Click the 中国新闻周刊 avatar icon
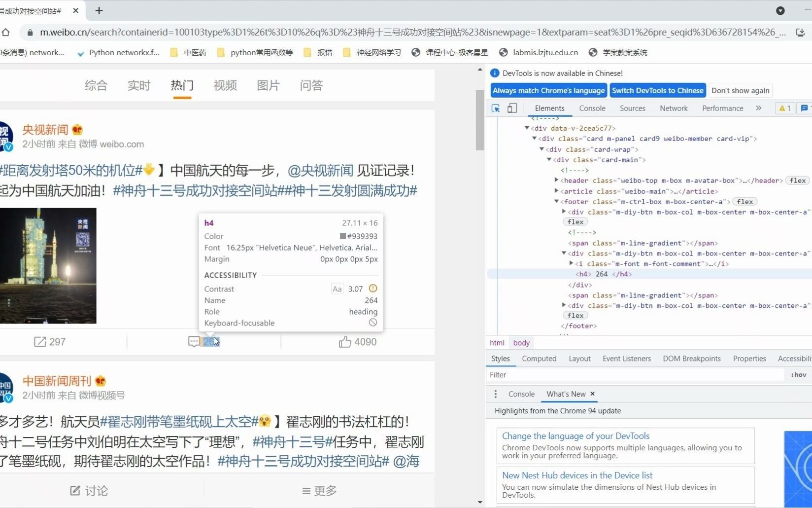Viewport: 812px width, 508px height. point(5,388)
